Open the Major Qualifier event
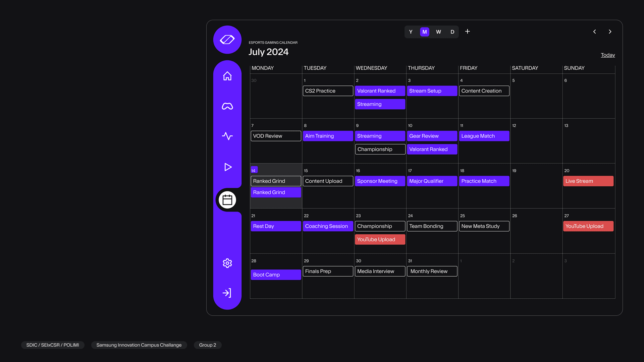Screen dimensions: 644x362 click(x=432, y=181)
